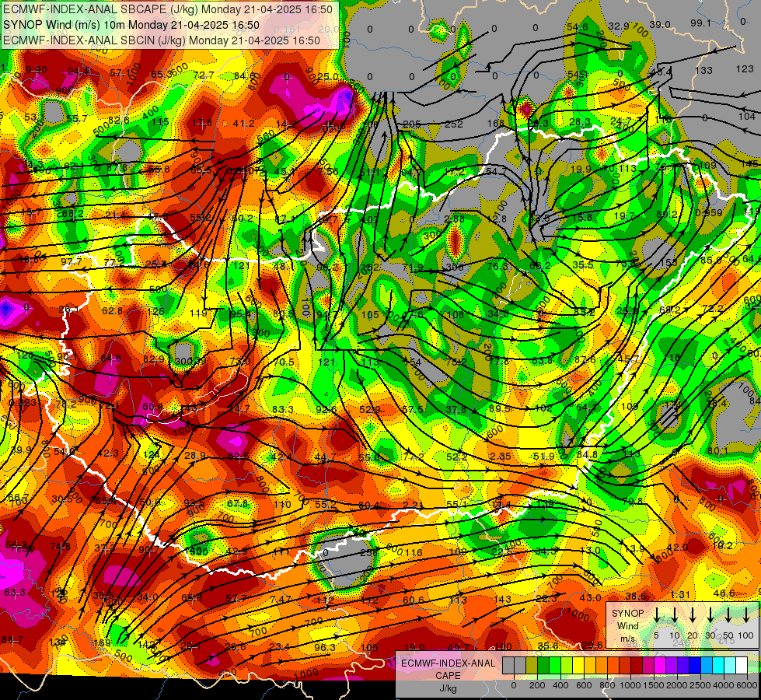Pick the yellow swatch in CAPE legend
761x700 pixels.
point(578,666)
